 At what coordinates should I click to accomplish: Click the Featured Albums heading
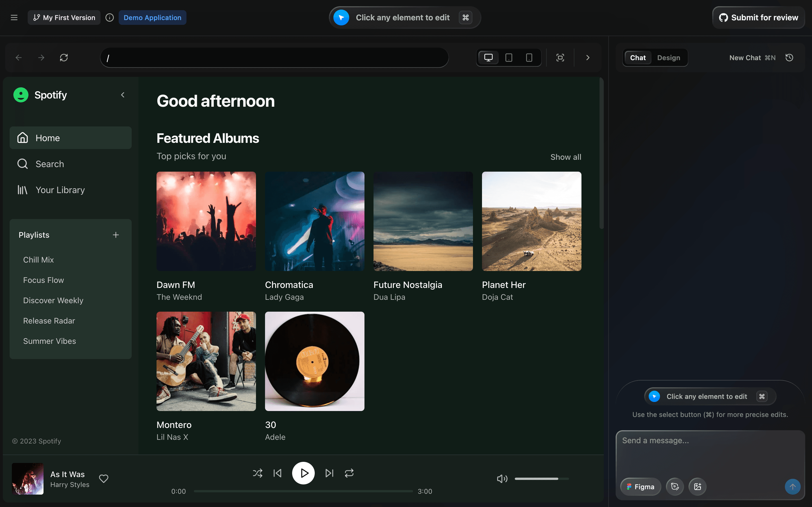tap(208, 138)
